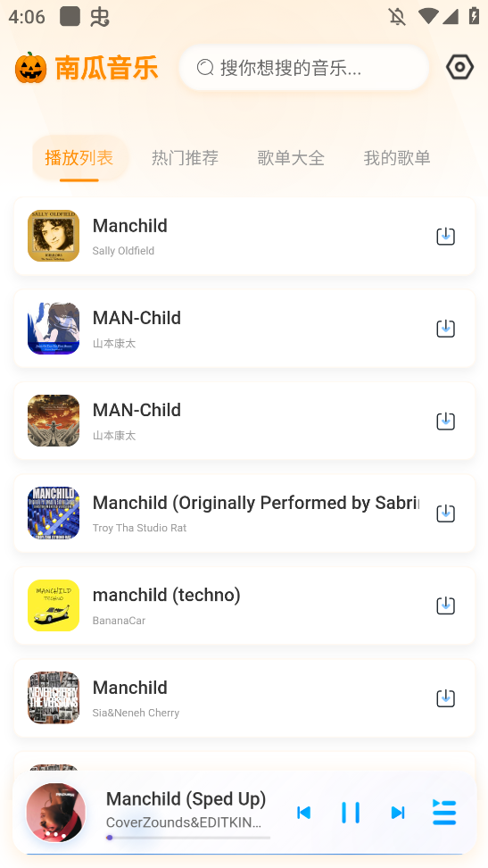Skip to the previous track
Viewport: 488px width, 868px height.
tap(303, 812)
